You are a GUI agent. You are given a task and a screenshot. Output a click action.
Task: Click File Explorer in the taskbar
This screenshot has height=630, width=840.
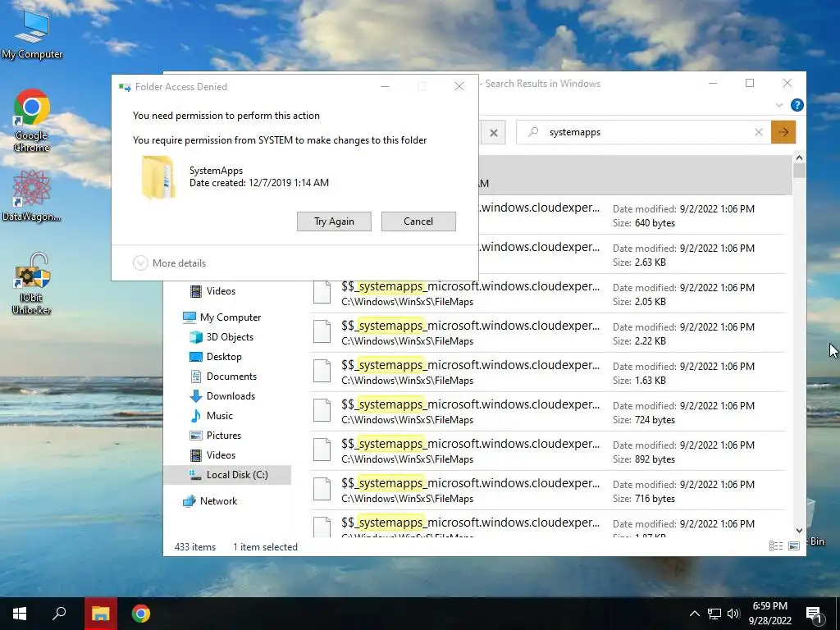point(100,614)
